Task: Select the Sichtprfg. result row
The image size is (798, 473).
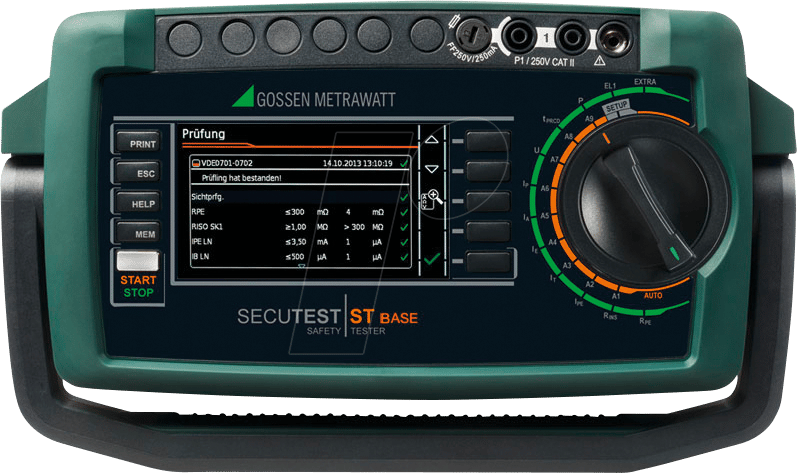Action: tap(300, 197)
